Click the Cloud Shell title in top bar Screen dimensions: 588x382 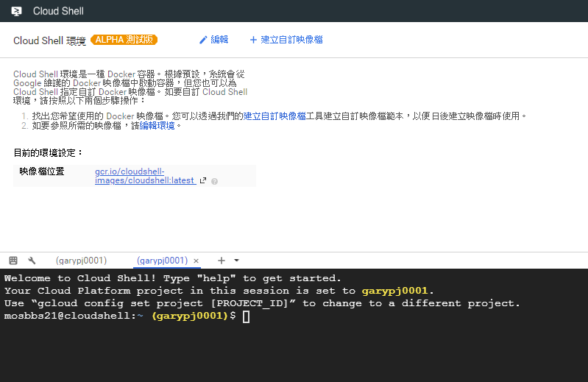[x=58, y=11]
